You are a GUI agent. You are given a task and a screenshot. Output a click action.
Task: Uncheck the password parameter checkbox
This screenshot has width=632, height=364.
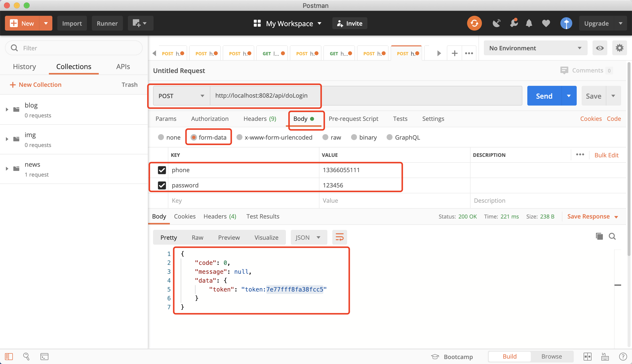pyautogui.click(x=162, y=185)
